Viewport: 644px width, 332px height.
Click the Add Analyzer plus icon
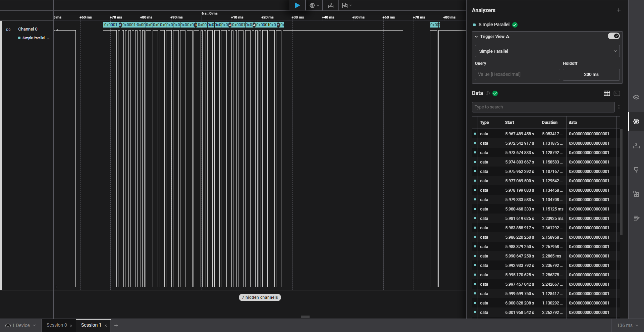click(x=619, y=10)
